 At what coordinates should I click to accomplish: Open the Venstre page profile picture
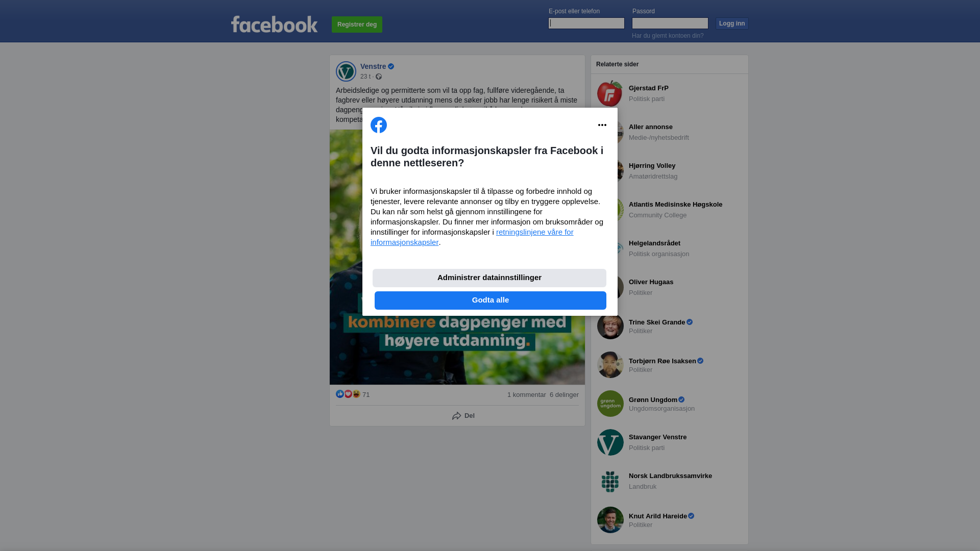point(346,71)
